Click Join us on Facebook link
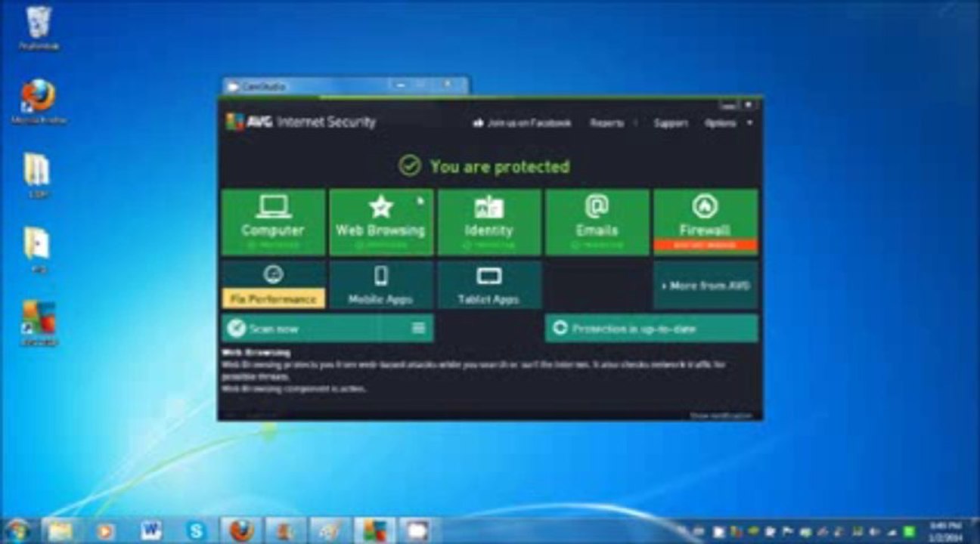This screenshot has width=980, height=544. pos(522,123)
